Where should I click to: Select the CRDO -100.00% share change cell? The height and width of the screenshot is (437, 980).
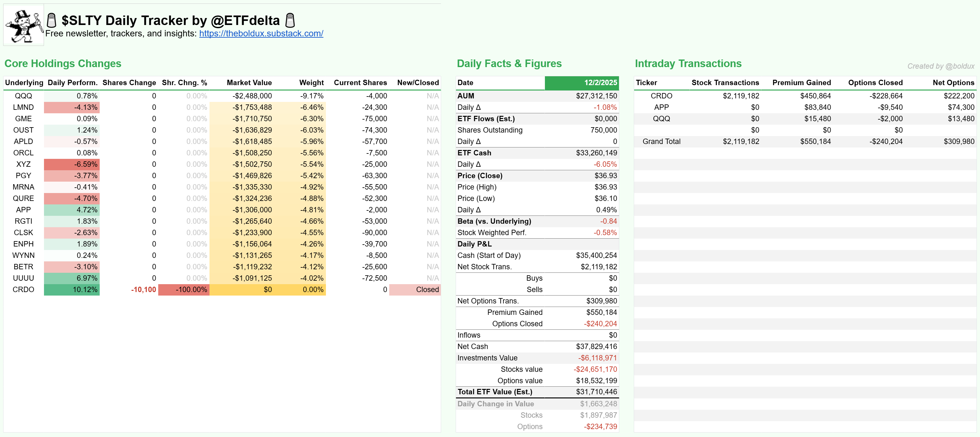[x=184, y=290]
